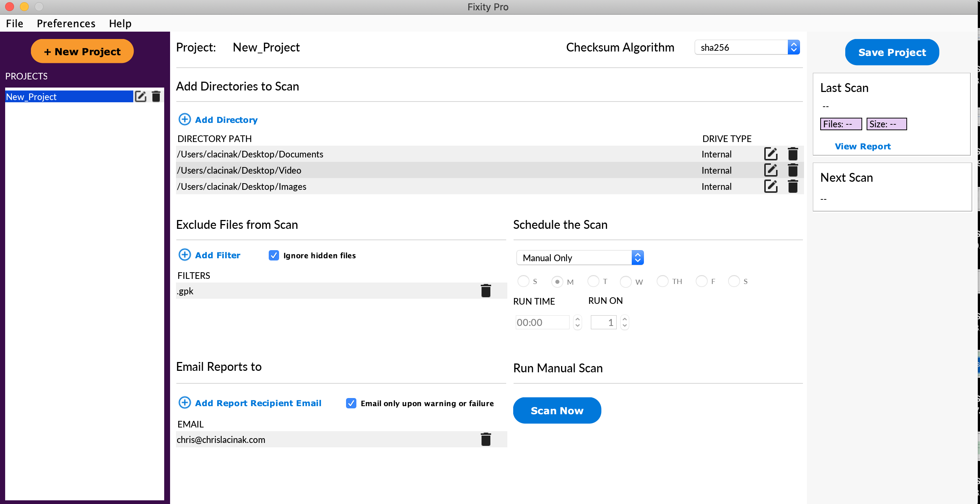The image size is (980, 504).
Task: Select New_Project in the projects list
Action: coord(69,96)
